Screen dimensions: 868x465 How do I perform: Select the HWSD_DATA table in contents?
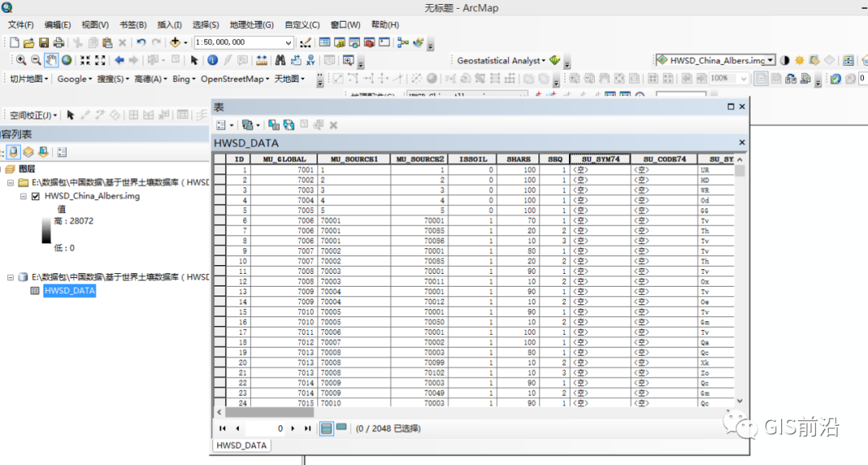pyautogui.click(x=70, y=291)
